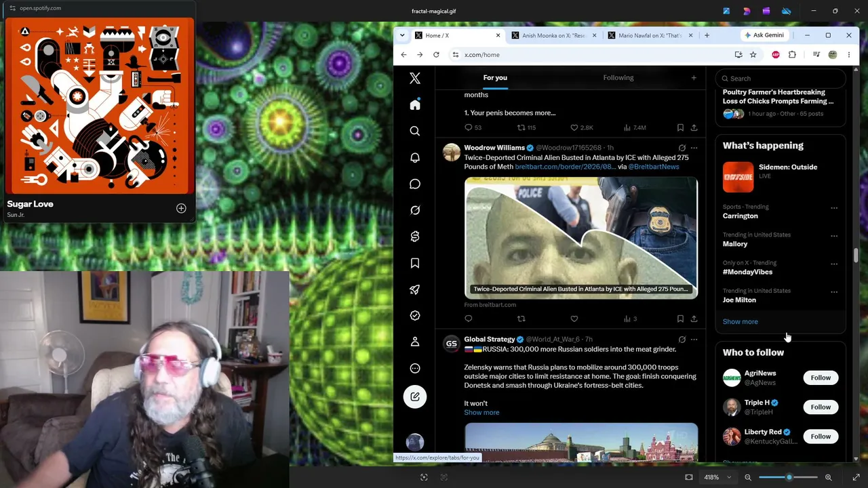
Task: Switch to the Anish Moonka browser tab
Action: pos(554,35)
